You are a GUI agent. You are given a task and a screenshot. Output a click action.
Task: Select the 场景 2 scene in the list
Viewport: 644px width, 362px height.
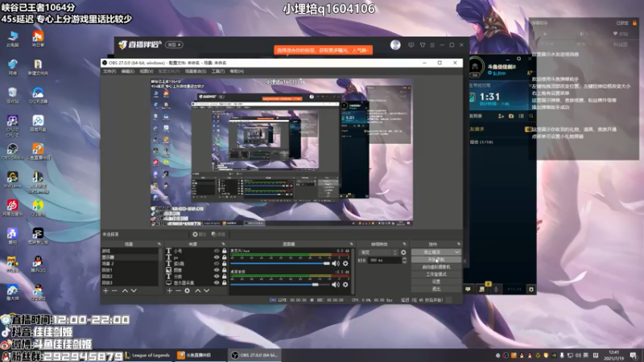point(130,264)
